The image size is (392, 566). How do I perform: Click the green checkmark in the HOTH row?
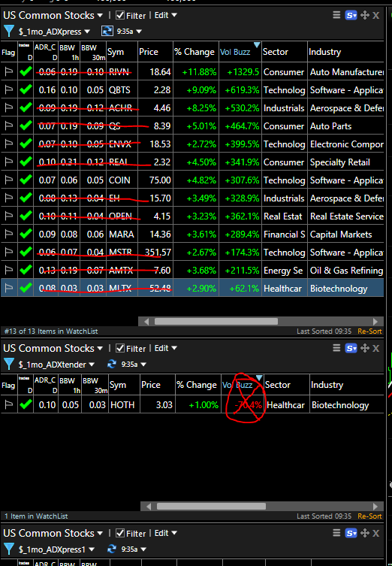click(x=26, y=404)
